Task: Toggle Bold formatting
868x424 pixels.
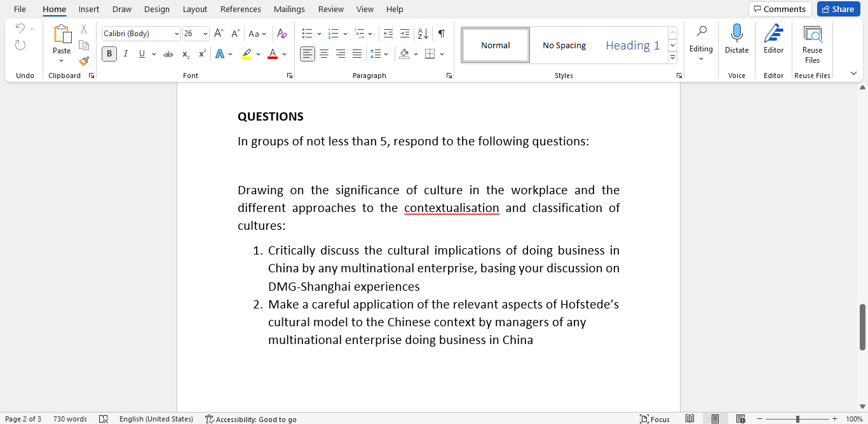Action: coord(109,54)
